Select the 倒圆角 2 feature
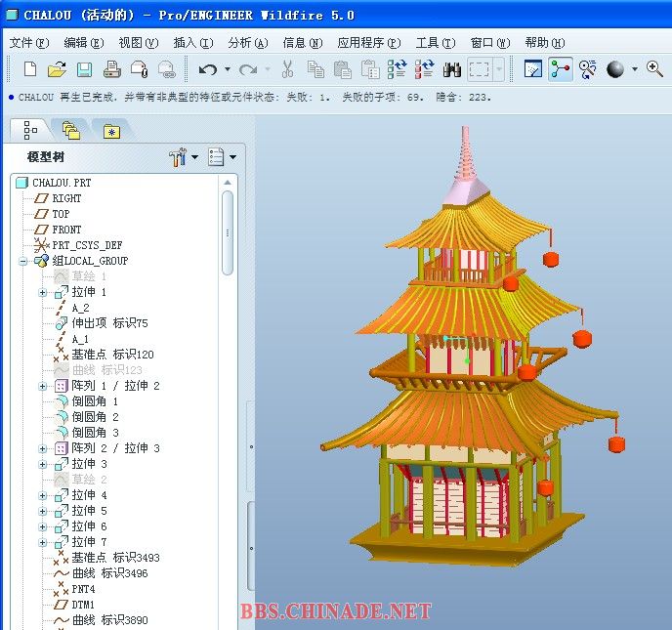The width and height of the screenshot is (672, 630). (95, 417)
